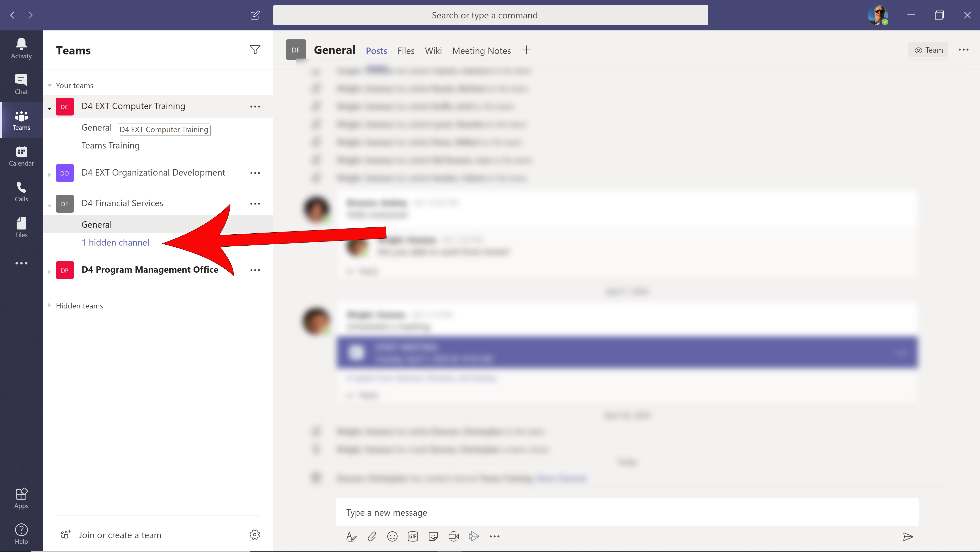Open the Chat section
The width and height of the screenshot is (980, 552).
[21, 84]
